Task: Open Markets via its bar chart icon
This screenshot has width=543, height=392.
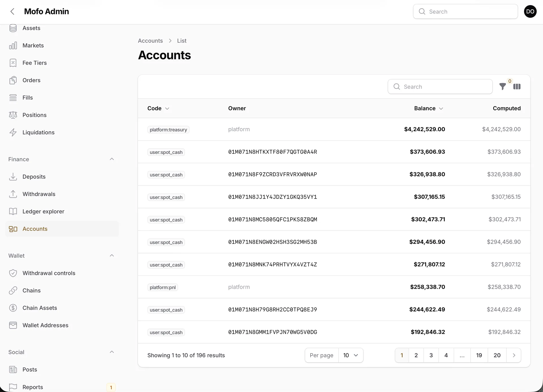Action: coord(13,46)
